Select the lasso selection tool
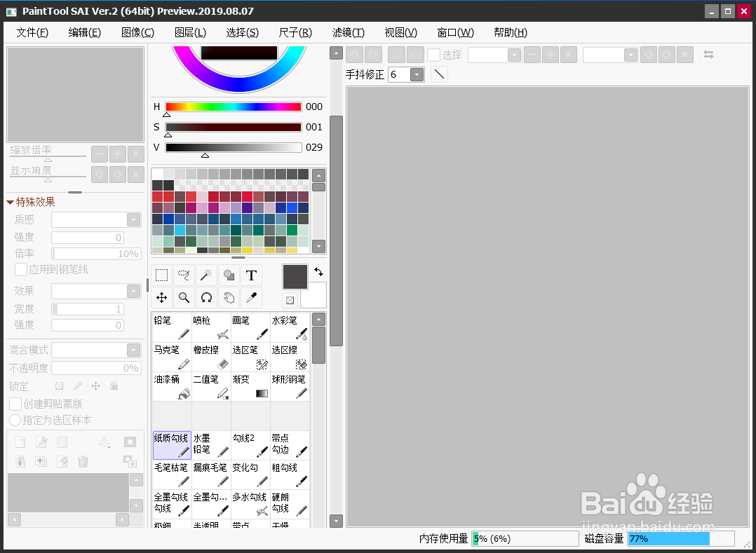The width and height of the screenshot is (756, 553). click(184, 275)
